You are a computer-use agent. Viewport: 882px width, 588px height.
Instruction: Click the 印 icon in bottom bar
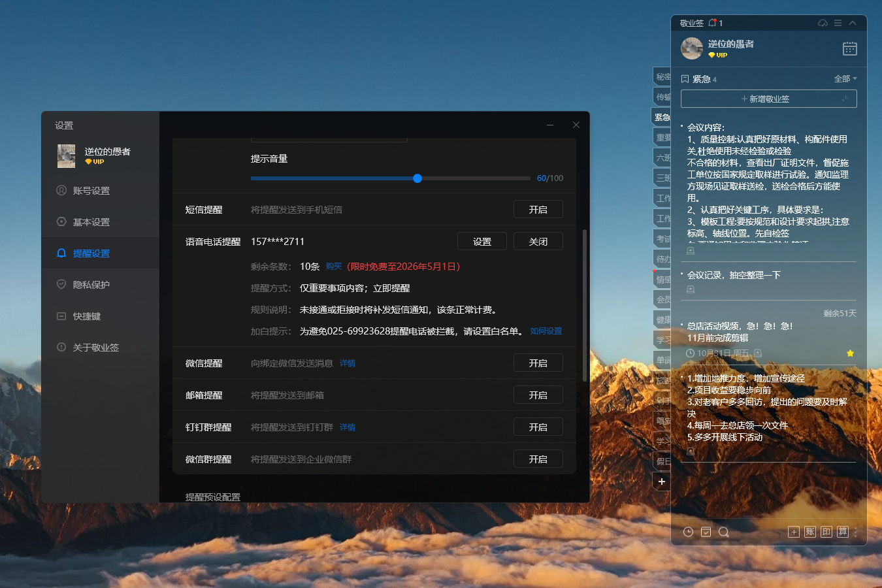[x=826, y=532]
